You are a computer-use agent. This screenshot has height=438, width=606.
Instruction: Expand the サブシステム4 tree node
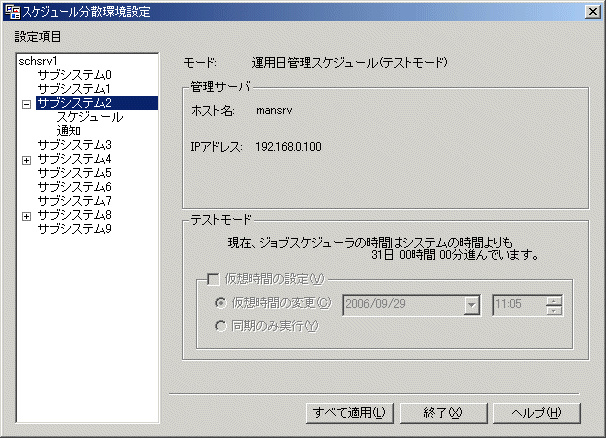tap(26, 160)
